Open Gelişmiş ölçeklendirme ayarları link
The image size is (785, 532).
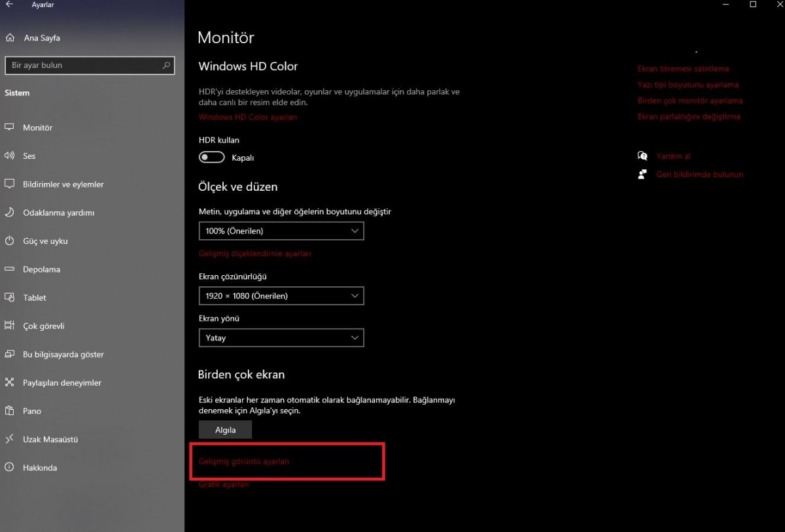coord(255,254)
